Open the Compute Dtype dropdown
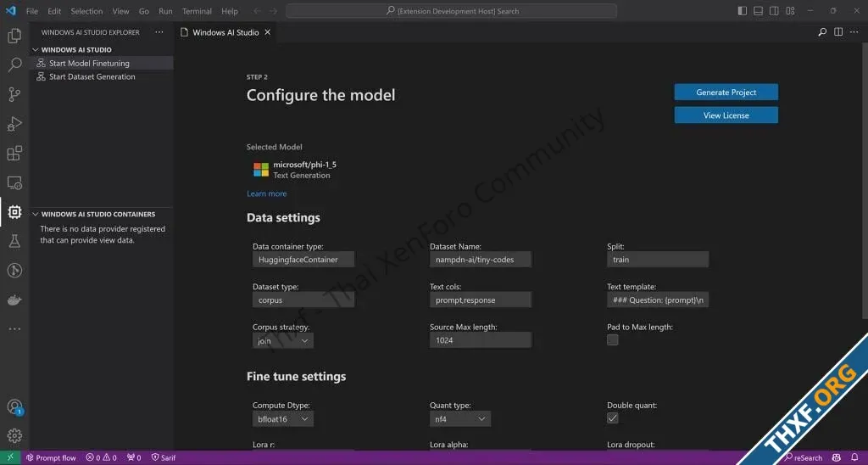This screenshot has width=868, height=465. tap(283, 419)
